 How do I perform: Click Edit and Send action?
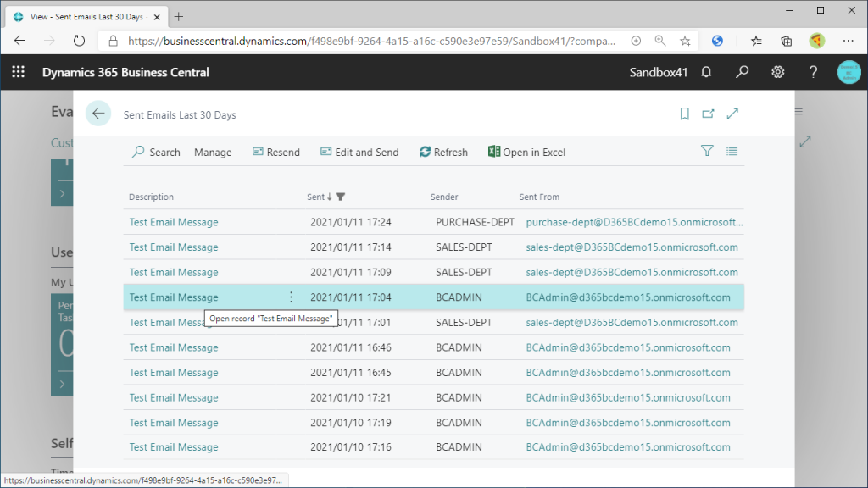click(359, 152)
